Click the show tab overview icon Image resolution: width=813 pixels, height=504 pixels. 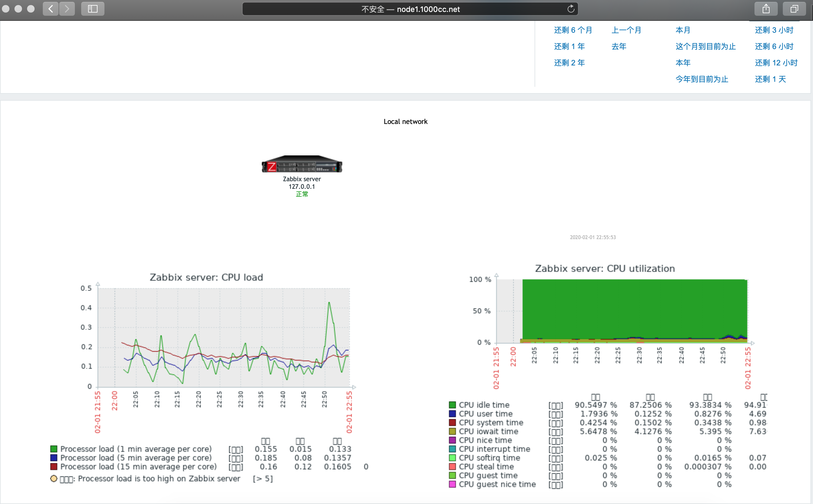pos(794,9)
